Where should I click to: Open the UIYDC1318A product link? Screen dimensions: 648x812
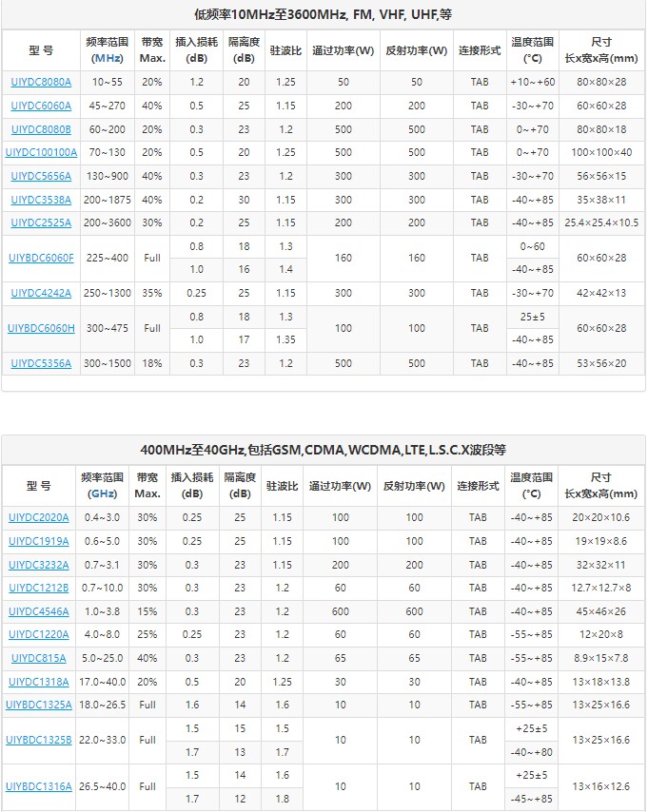tap(38, 682)
